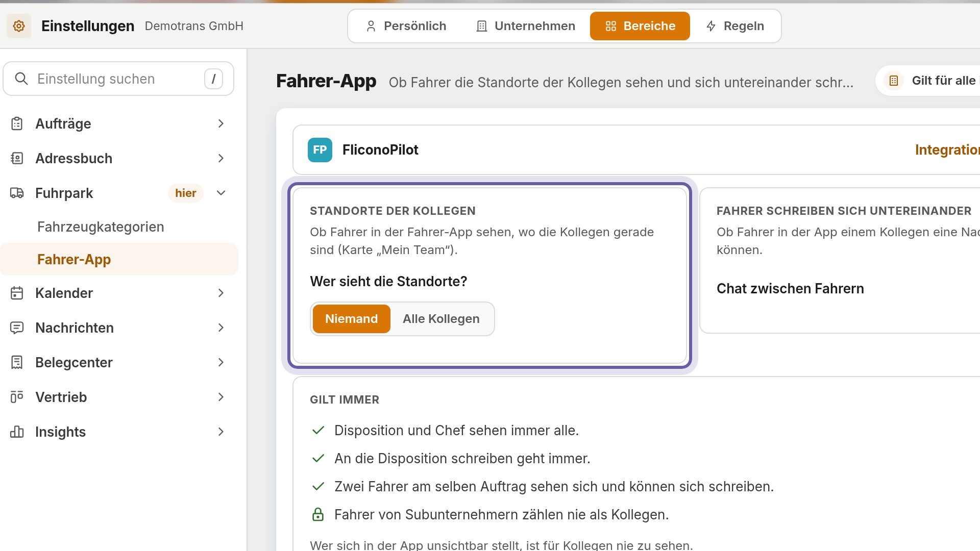Click the Integration link in FliconoPilot card
Image resolution: width=980 pixels, height=551 pixels.
click(947, 150)
